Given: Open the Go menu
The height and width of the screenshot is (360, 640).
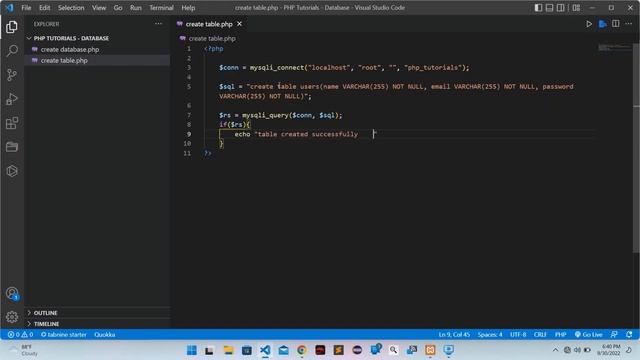Looking at the screenshot, I should (x=118, y=8).
